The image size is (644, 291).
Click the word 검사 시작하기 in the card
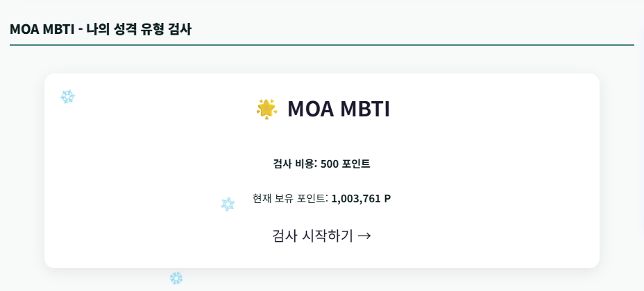(x=312, y=236)
